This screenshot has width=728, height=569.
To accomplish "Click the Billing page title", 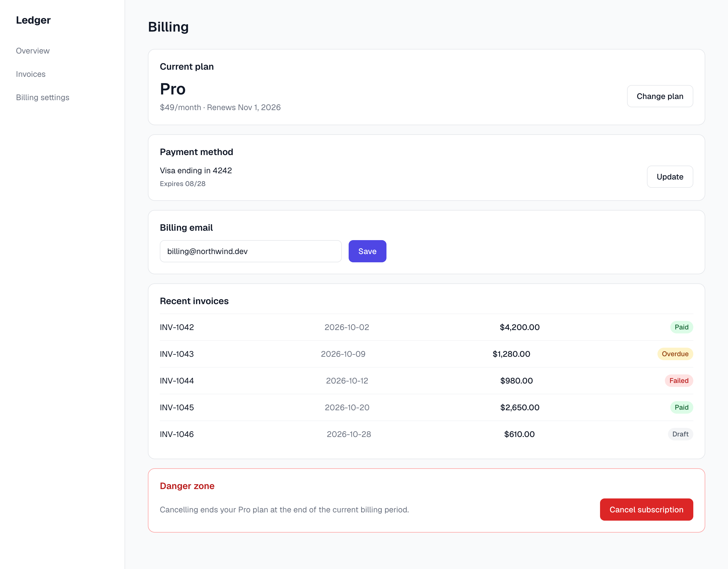I will [168, 27].
